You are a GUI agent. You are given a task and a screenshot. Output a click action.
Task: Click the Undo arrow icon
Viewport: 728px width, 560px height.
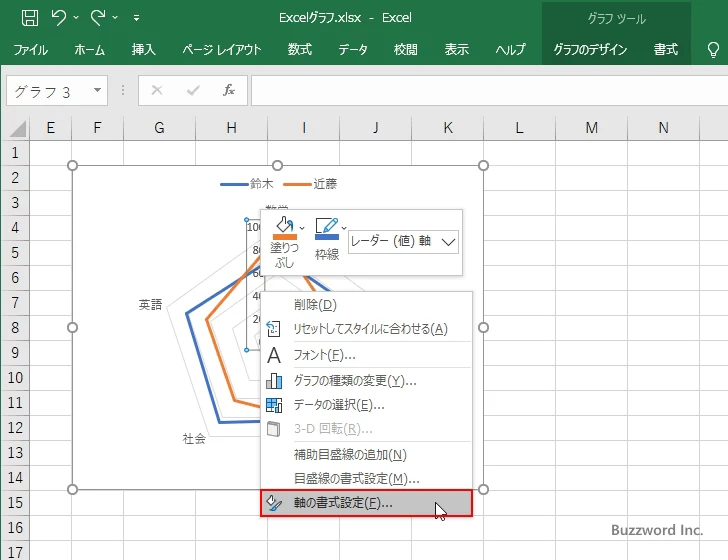click(x=59, y=18)
